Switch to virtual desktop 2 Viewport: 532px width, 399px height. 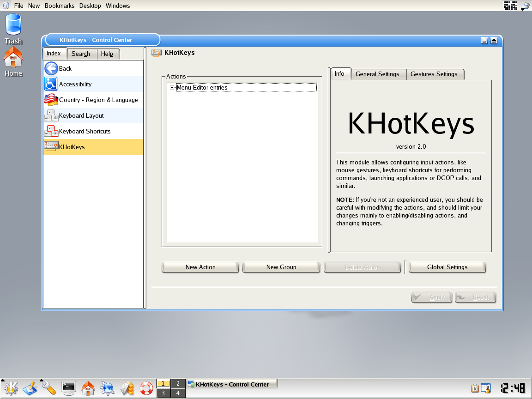pyautogui.click(x=178, y=383)
